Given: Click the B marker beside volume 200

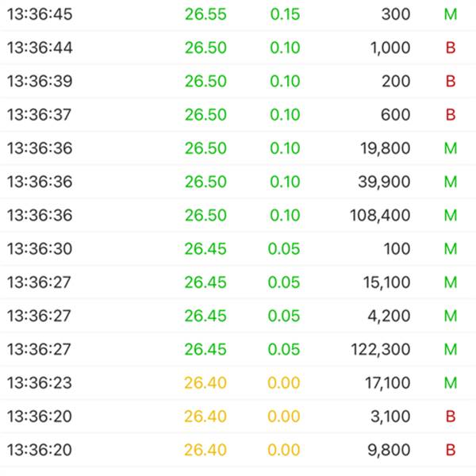Looking at the screenshot, I should coord(451,81).
